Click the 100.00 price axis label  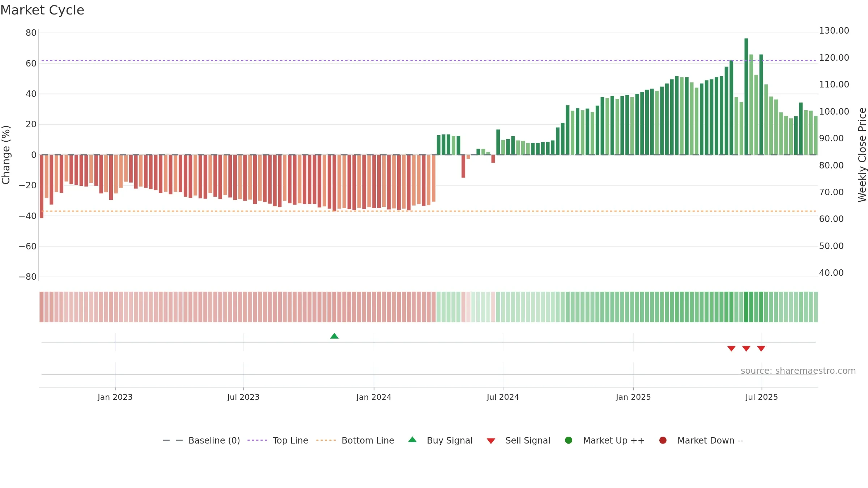834,112
